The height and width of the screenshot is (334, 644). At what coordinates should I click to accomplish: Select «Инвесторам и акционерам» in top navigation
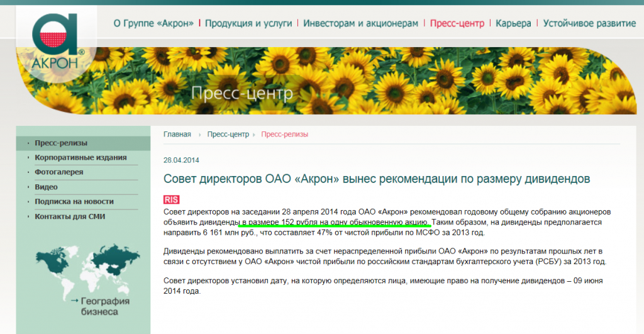coord(360,23)
